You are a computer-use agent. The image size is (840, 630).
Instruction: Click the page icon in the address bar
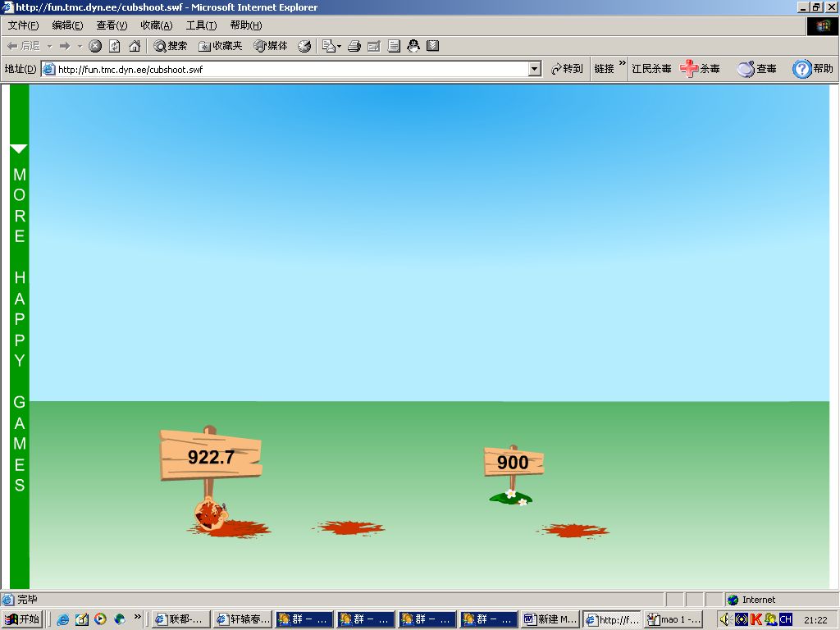pyautogui.click(x=48, y=69)
